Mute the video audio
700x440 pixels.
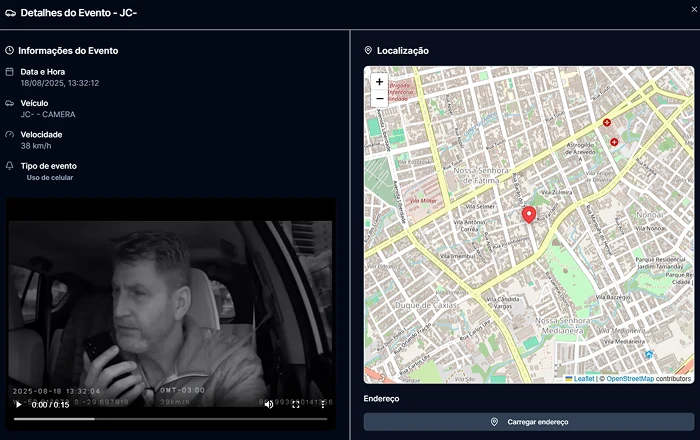coord(269,404)
